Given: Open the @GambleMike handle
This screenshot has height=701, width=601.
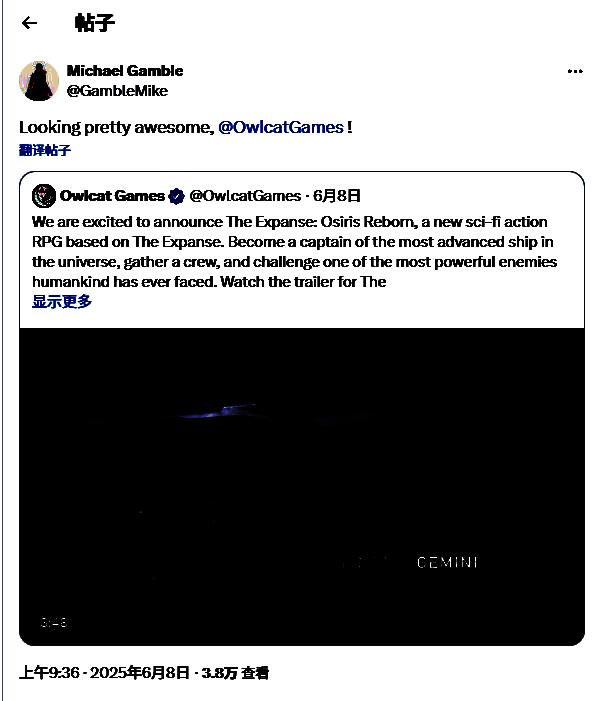Looking at the screenshot, I should [117, 91].
